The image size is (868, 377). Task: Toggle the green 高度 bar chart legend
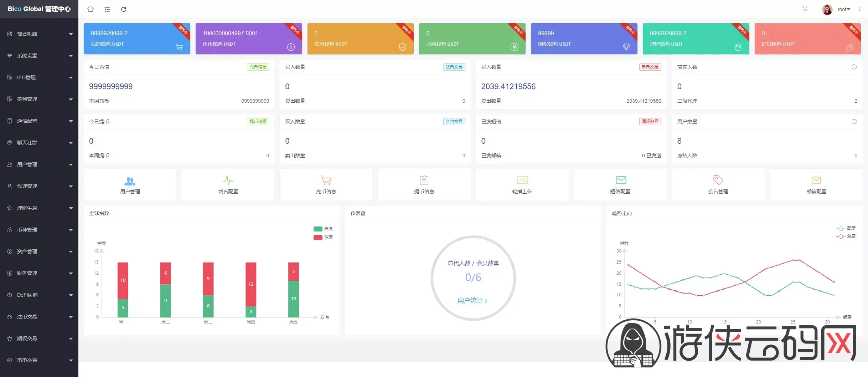(x=323, y=229)
